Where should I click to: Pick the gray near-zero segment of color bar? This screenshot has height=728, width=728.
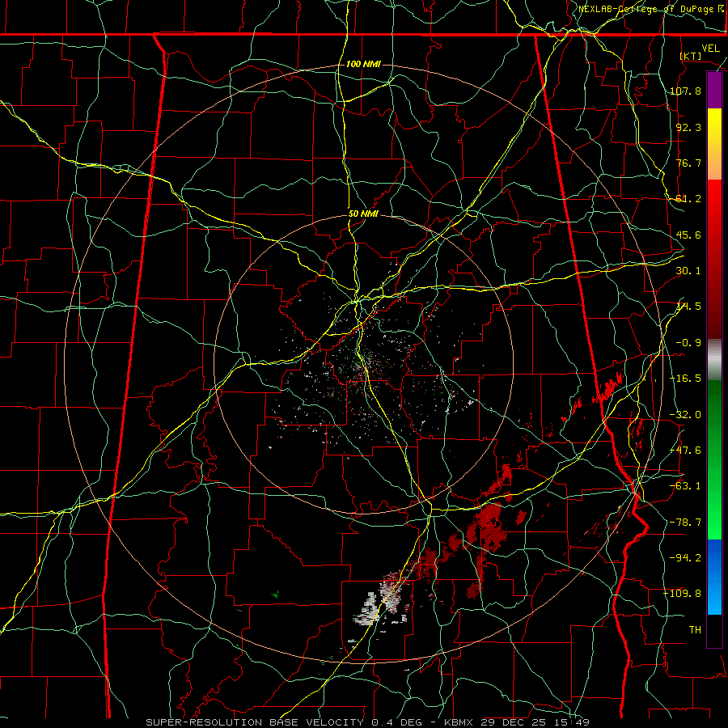click(x=714, y=360)
